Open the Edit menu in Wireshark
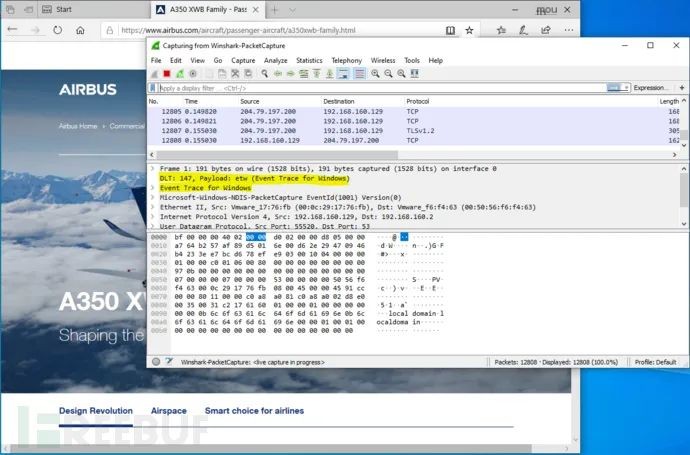Viewport: 690px width, 455px height. coord(176,60)
